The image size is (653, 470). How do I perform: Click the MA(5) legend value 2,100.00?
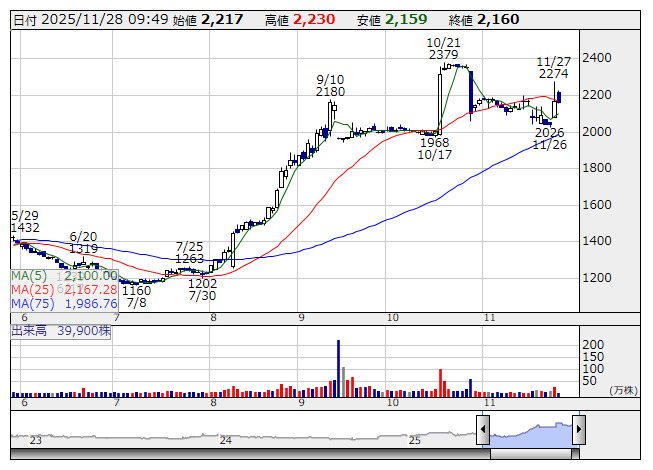91,276
